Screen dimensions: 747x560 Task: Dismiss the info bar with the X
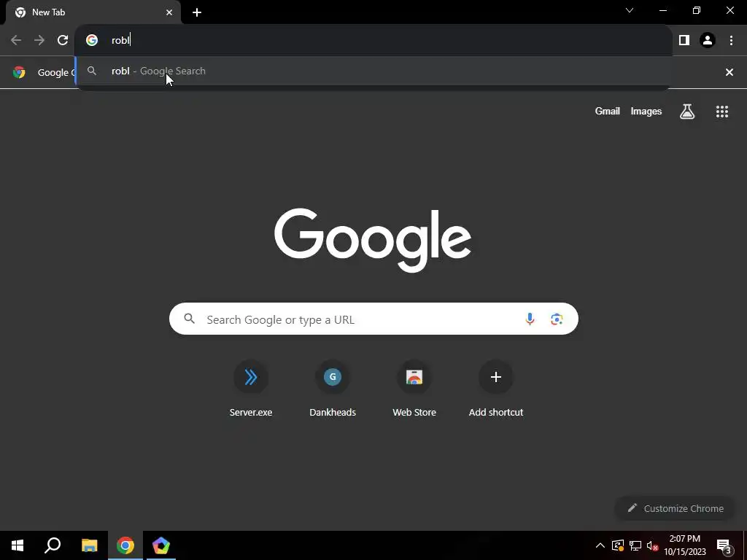click(x=729, y=72)
